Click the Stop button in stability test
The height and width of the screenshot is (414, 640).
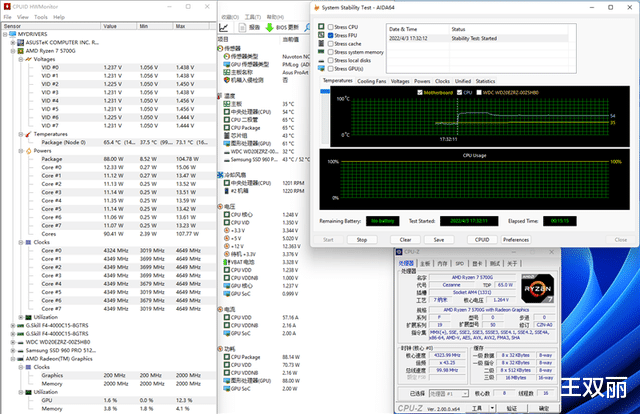pyautogui.click(x=362, y=240)
